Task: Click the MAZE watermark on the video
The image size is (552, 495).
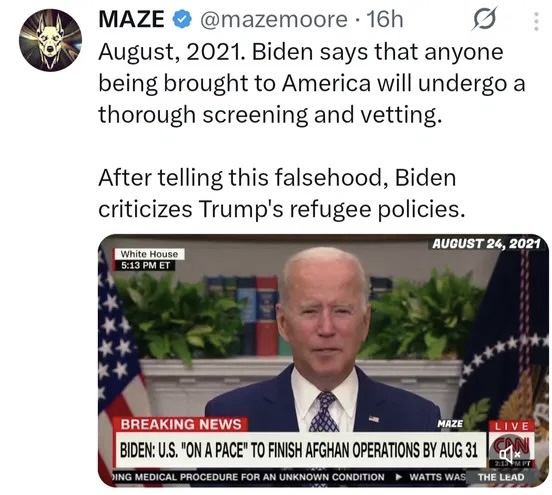Action: (x=450, y=424)
